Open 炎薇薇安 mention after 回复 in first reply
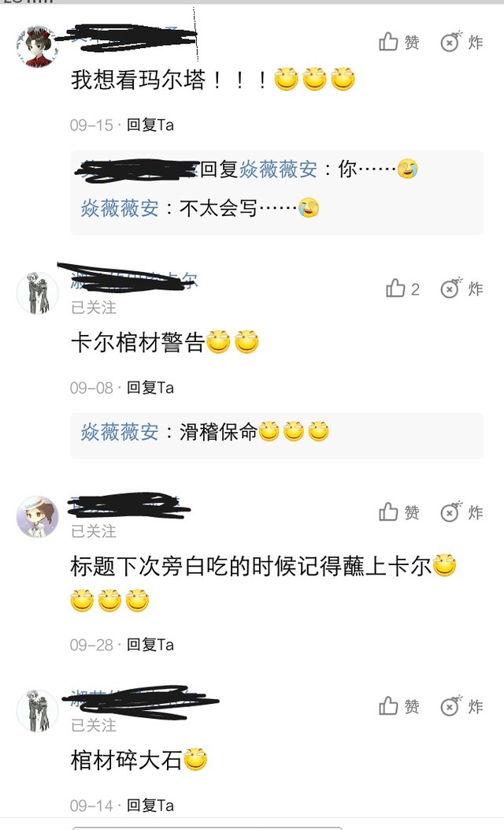Viewport: 504px width, 830px height. coord(278,169)
